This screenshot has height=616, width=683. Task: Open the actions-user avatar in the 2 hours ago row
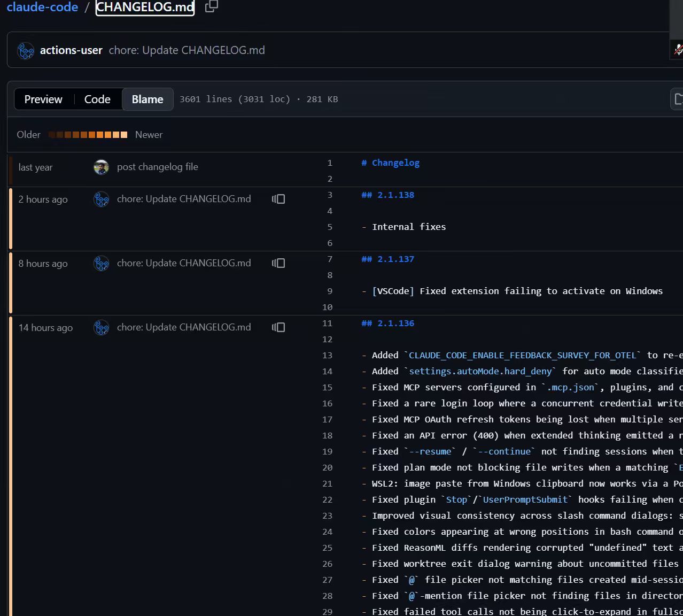(101, 199)
